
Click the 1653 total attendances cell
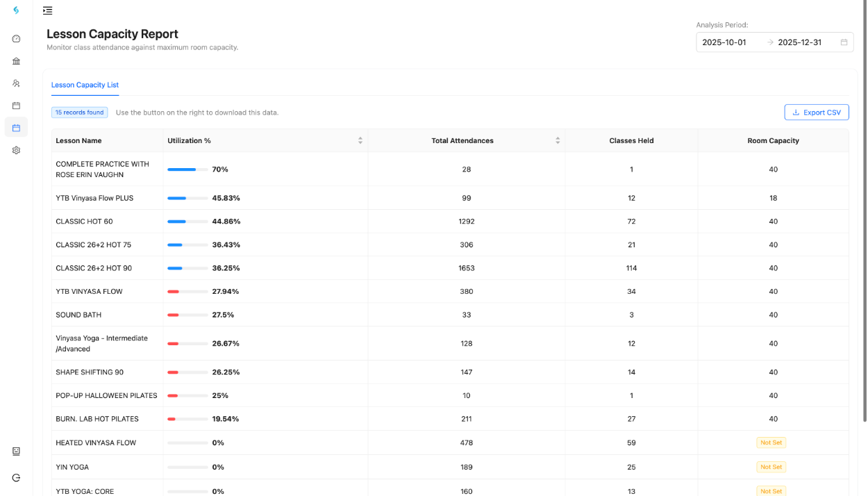click(x=466, y=268)
